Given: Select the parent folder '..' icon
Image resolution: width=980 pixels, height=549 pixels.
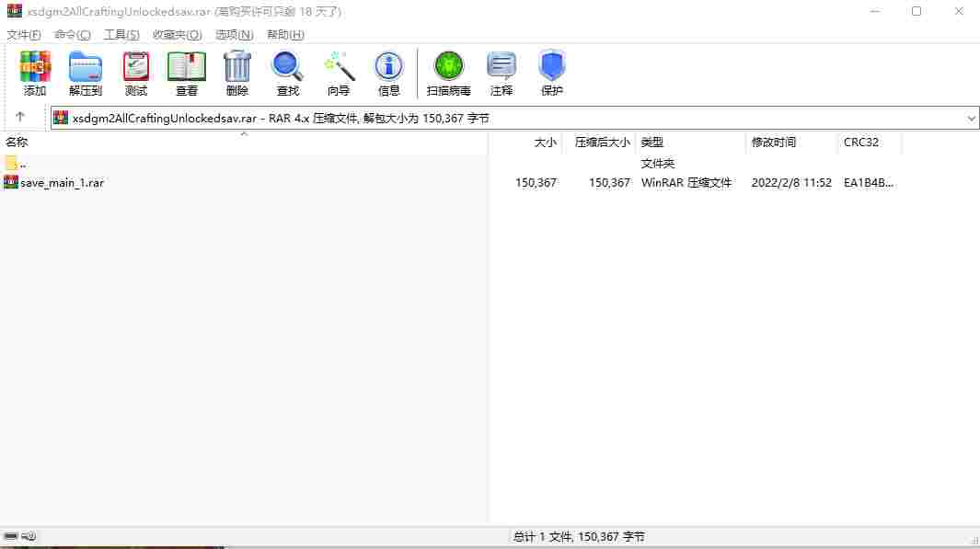Looking at the screenshot, I should (11, 163).
